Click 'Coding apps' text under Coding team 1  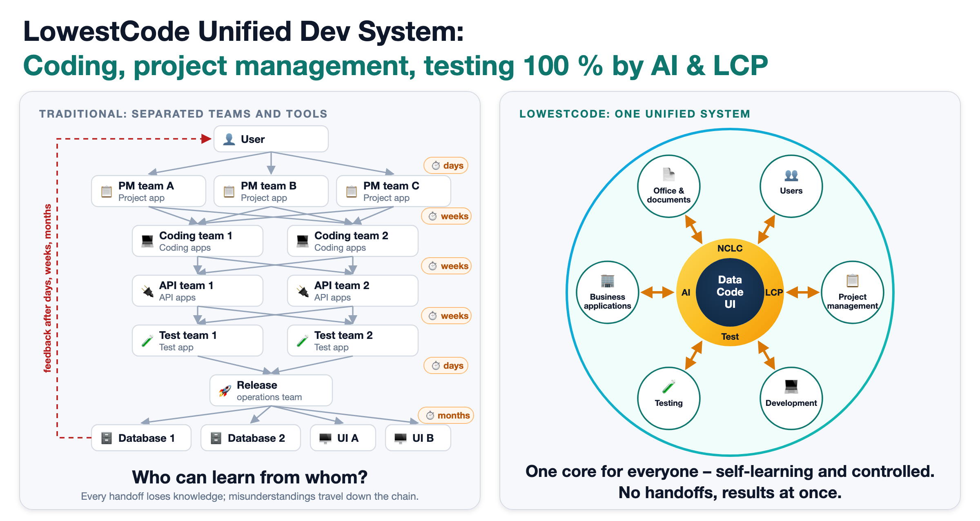tap(185, 248)
